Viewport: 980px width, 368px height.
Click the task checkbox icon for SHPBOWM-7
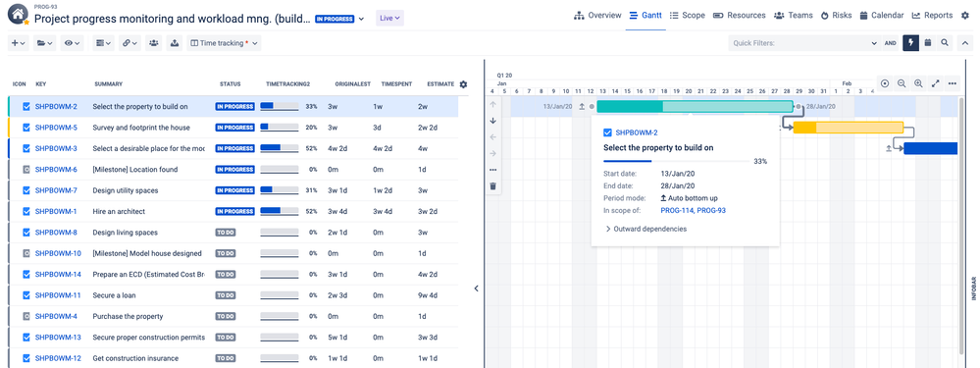pos(26,190)
